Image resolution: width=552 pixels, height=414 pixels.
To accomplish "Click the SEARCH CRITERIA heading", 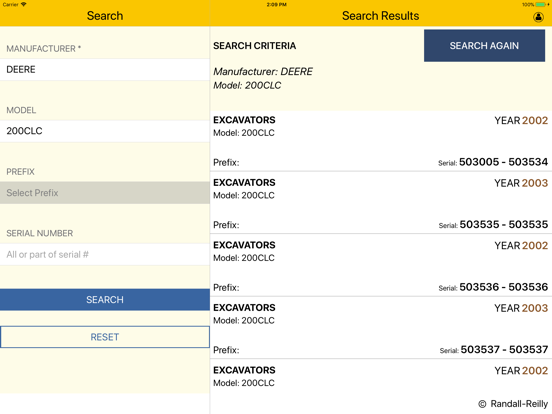I will (x=255, y=46).
